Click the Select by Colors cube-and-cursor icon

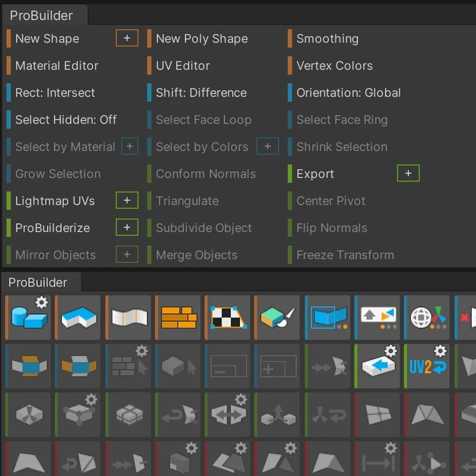coord(178,366)
